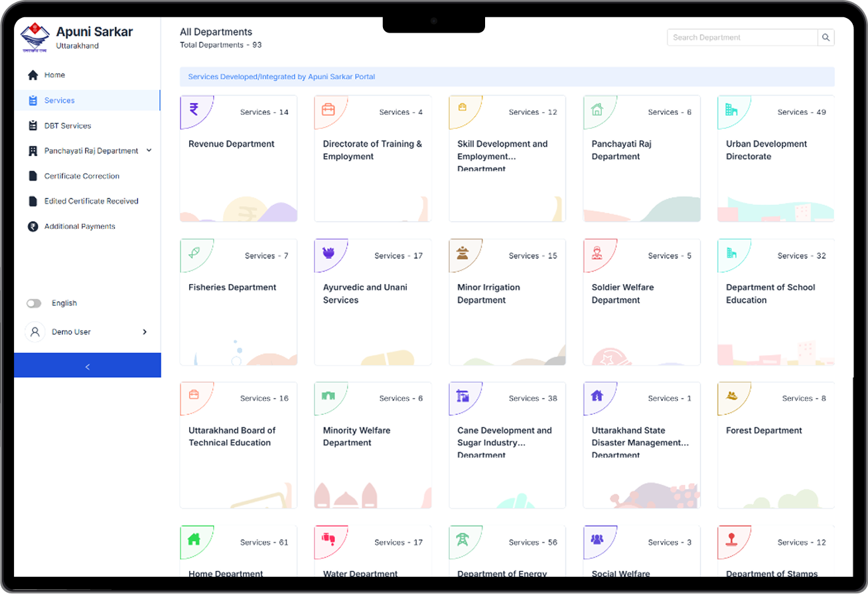Screen dimensions: 868x594
Task: Click the search magnifier icon
Action: [x=826, y=38]
